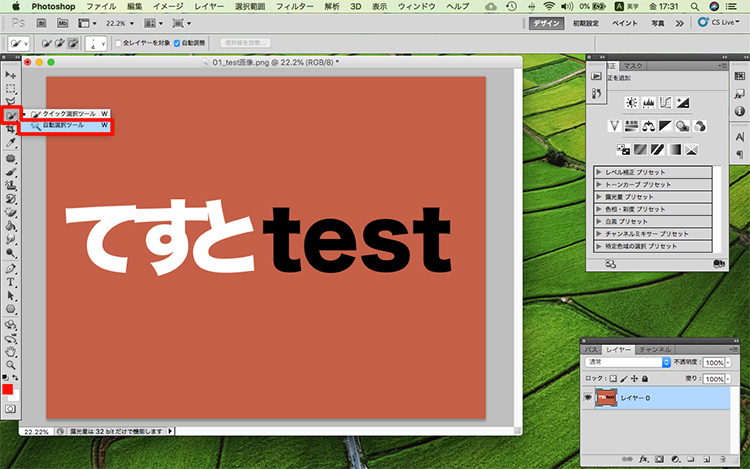The height and width of the screenshot is (469, 750).
Task: Select the Path Selection arrow tool
Action: coord(11,296)
